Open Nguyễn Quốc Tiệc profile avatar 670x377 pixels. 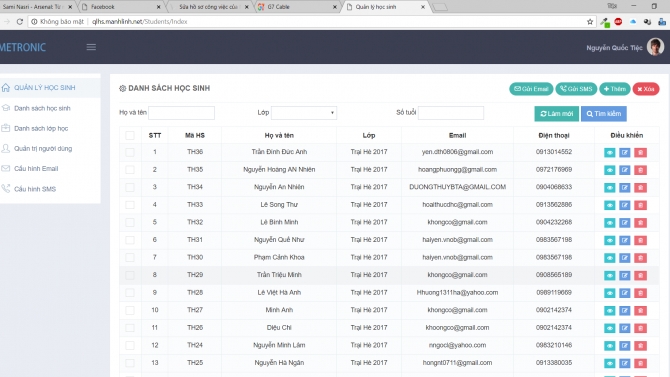point(655,47)
